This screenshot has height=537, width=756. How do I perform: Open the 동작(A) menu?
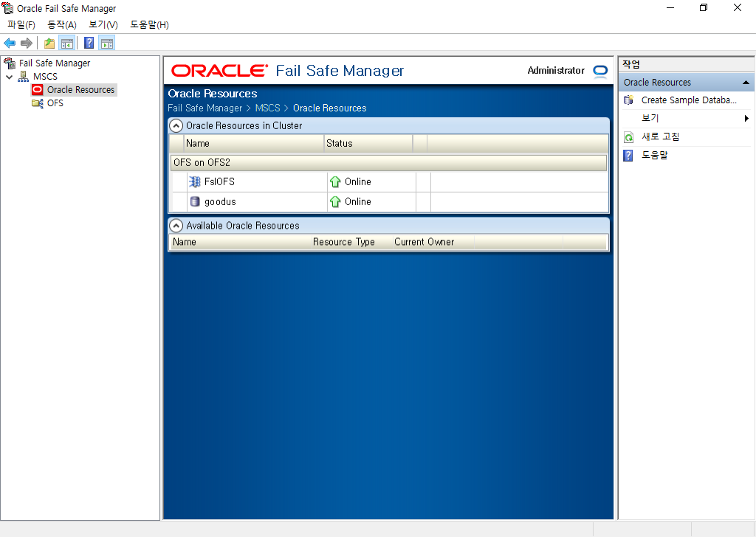[62, 24]
